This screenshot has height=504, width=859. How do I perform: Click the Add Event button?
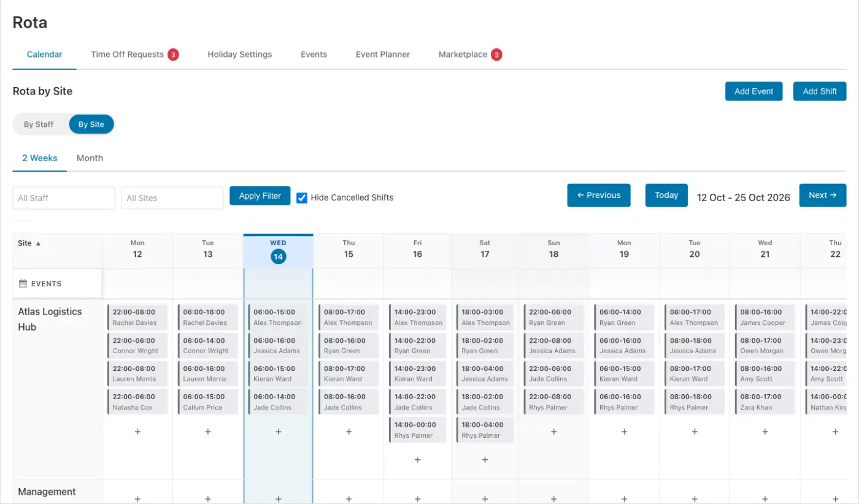click(x=754, y=91)
